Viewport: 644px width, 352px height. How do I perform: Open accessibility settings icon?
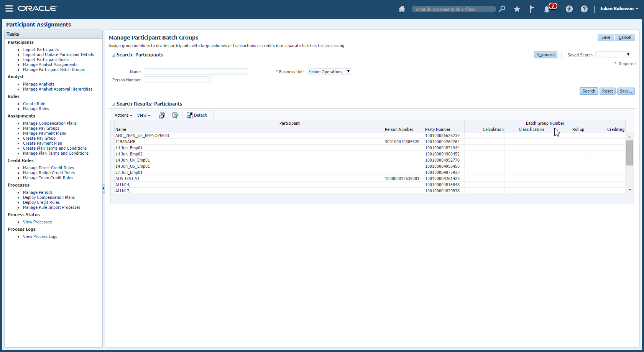569,9
